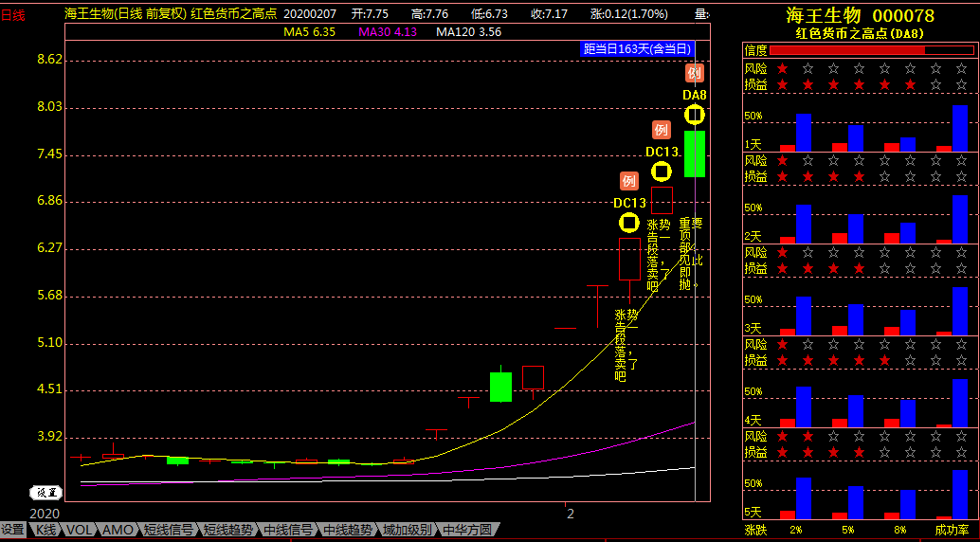Switch to the K线 tab

45,530
